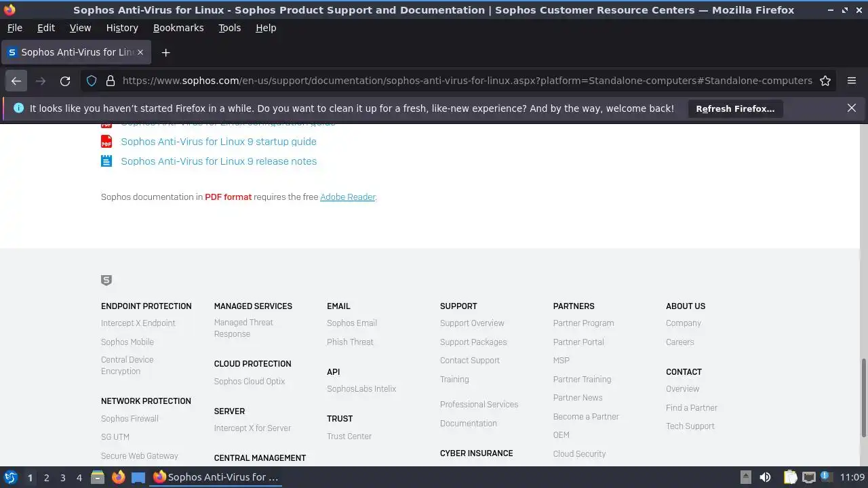Open Sophos Anti-Virus for Linux 9 startup guide
Screen dimensions: 868x488
click(x=218, y=142)
